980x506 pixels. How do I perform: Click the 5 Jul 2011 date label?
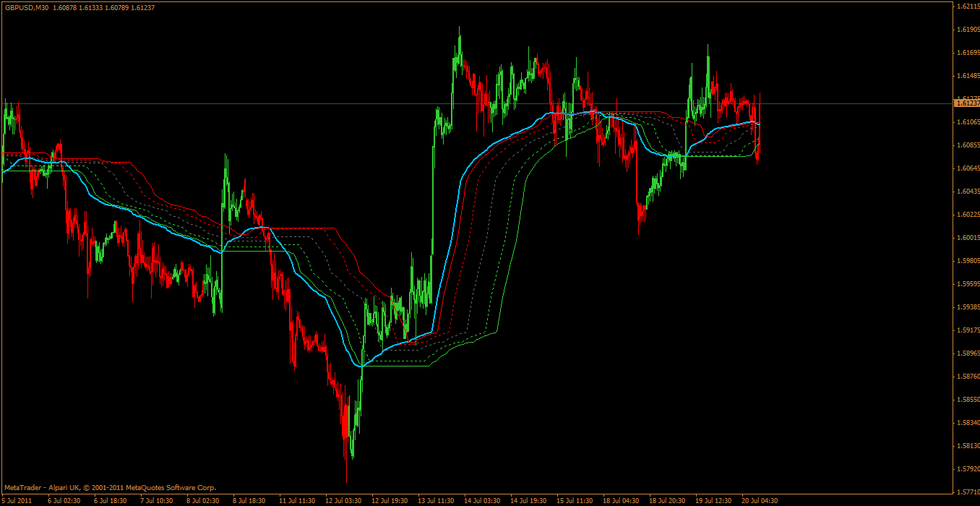(x=17, y=500)
